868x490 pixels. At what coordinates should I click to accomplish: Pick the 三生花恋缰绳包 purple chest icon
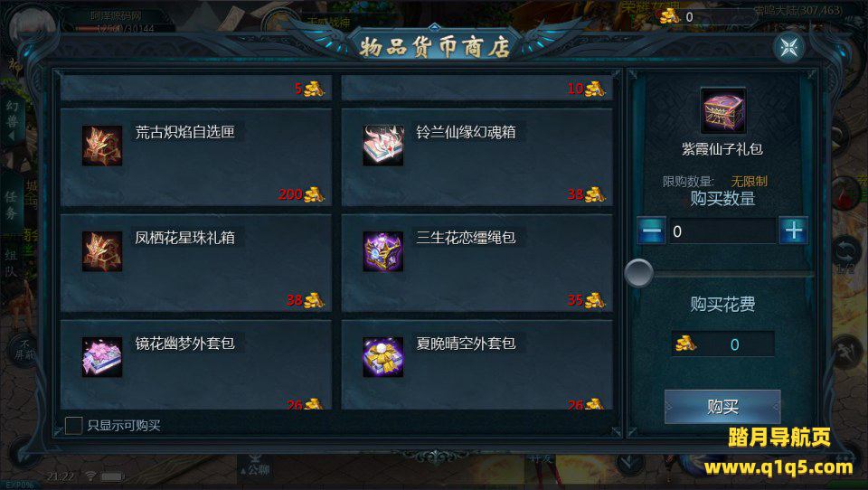(x=383, y=251)
